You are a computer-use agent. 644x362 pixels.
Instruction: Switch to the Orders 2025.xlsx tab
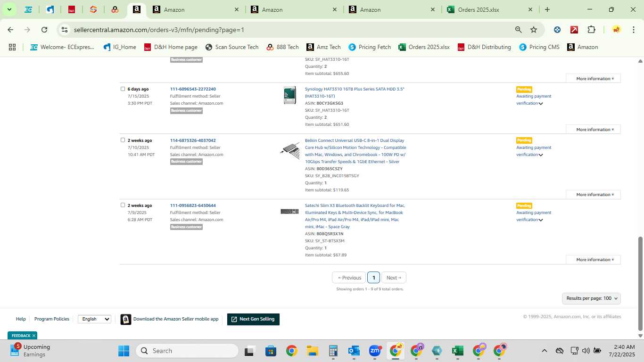coord(489,9)
